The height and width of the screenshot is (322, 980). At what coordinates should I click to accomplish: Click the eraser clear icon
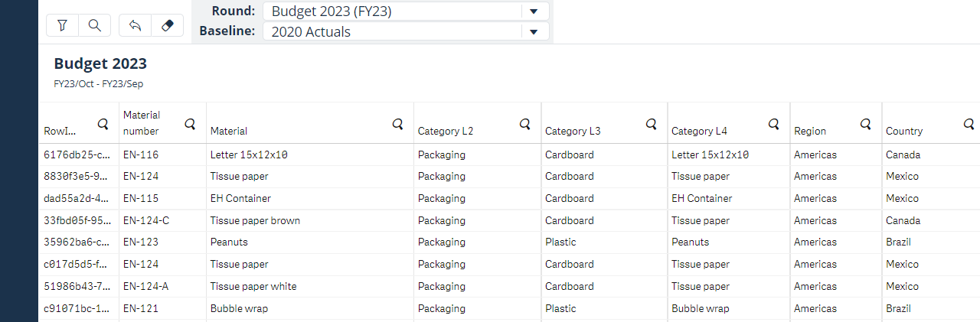(168, 25)
